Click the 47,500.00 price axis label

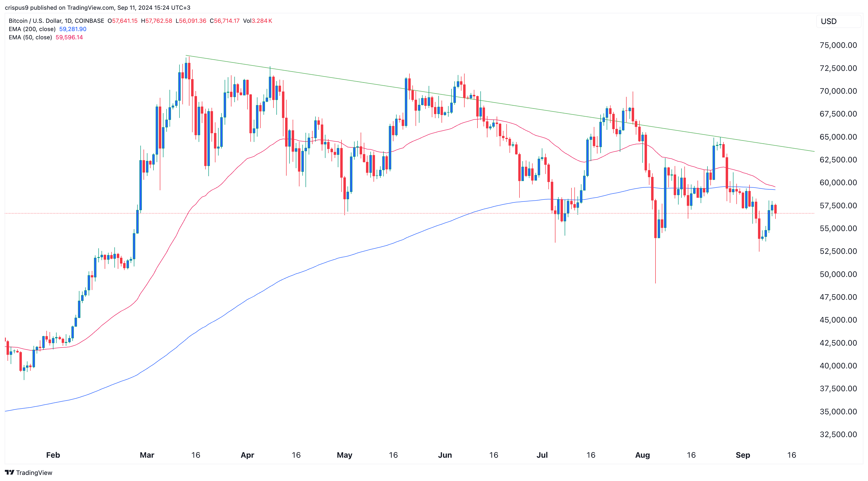838,297
